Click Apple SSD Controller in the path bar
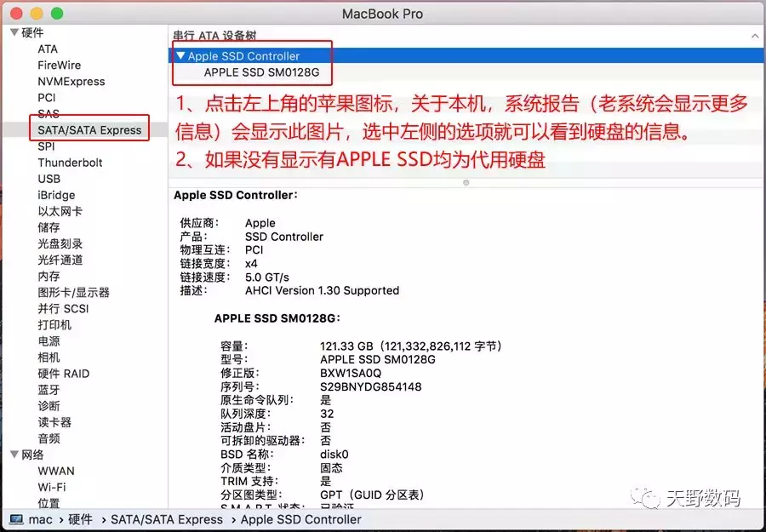This screenshot has height=532, width=766. tap(301, 519)
